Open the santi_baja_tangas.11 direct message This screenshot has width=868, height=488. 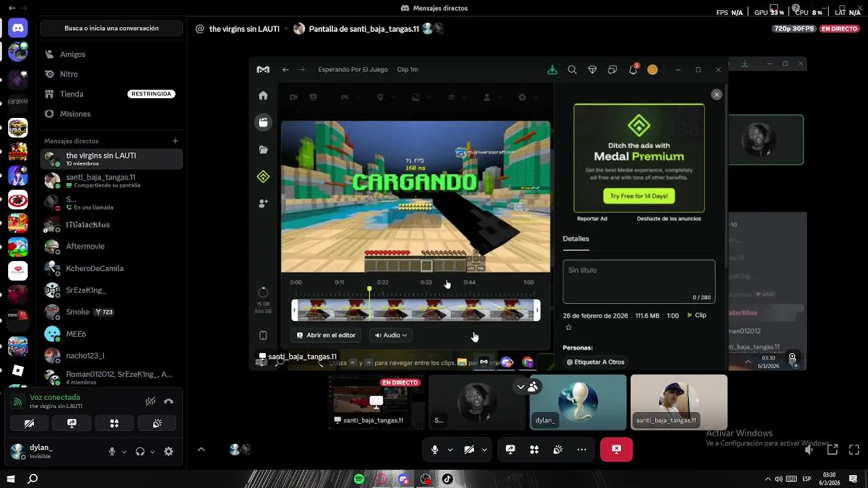pos(112,180)
